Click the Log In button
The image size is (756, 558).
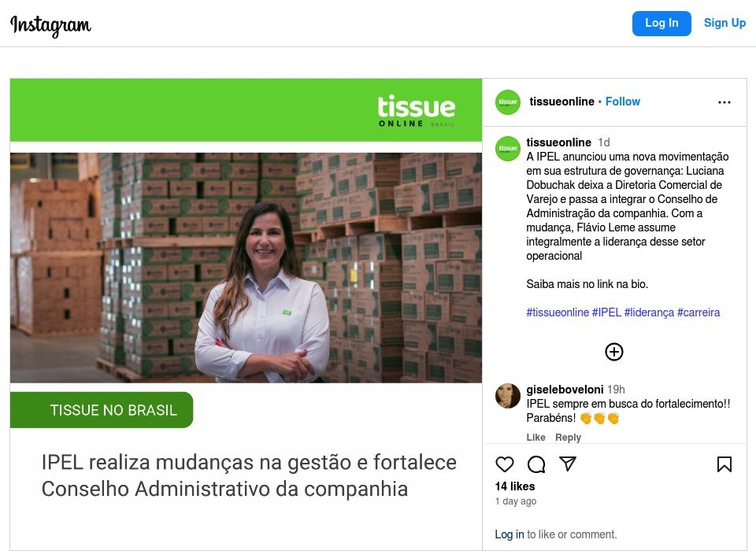coord(661,23)
